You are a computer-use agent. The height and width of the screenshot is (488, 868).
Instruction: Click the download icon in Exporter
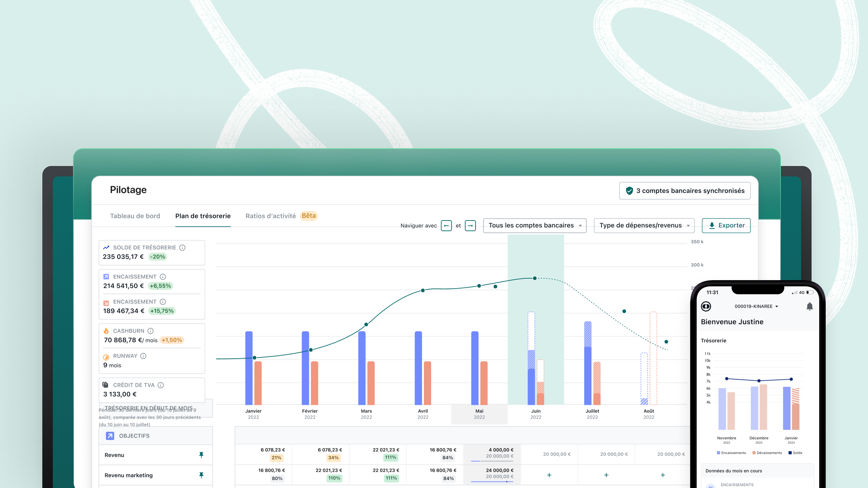tap(712, 226)
